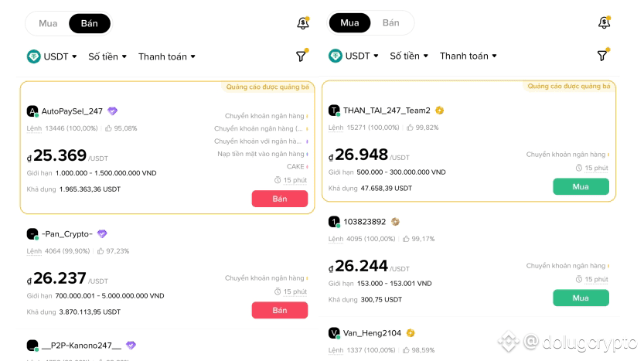Image resolution: width=644 pixels, height=361 pixels.
Task: Expand USDT currency dropdown in left panel
Action: pyautogui.click(x=53, y=56)
